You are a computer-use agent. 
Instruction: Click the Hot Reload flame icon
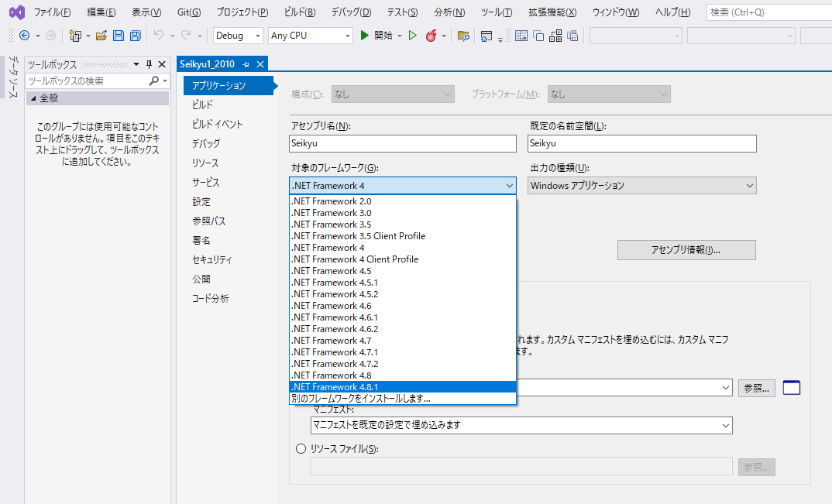[431, 36]
